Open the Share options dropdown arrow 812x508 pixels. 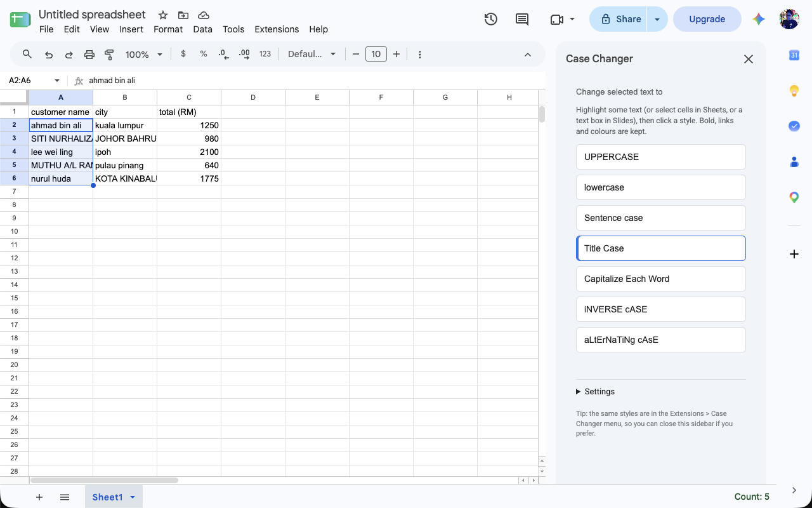click(x=657, y=19)
